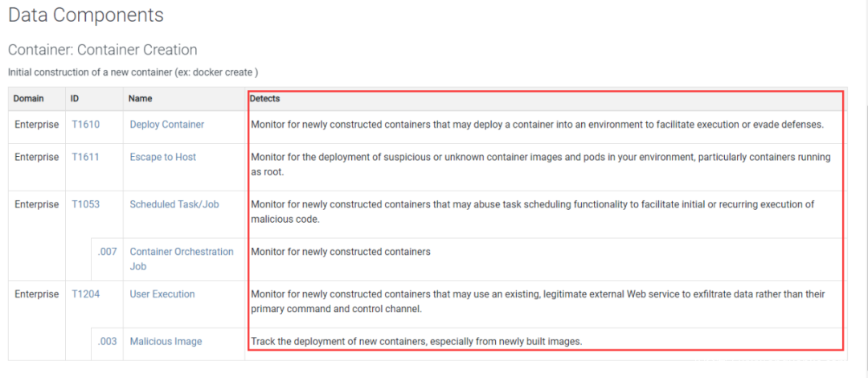Open the T1610 technique ID link

pyautogui.click(x=85, y=125)
